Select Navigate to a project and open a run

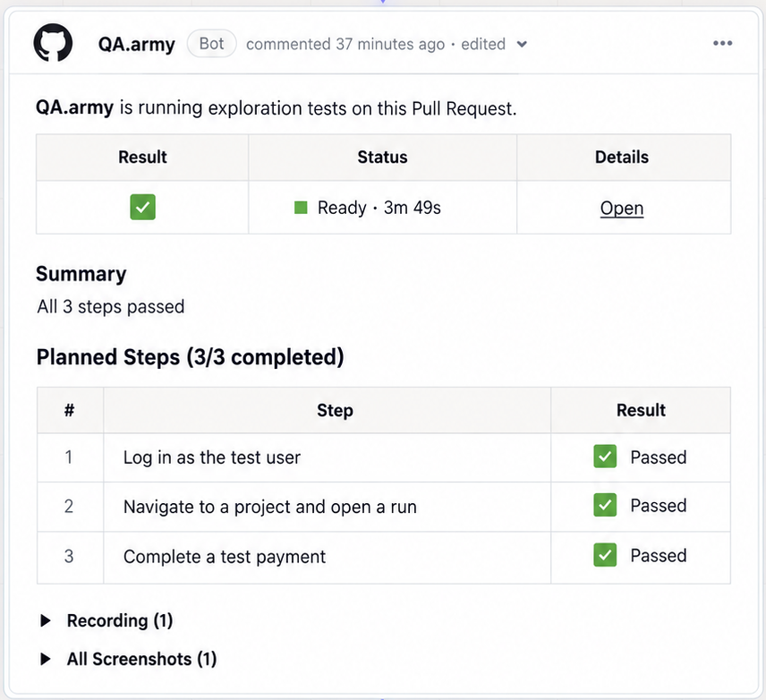tap(269, 507)
